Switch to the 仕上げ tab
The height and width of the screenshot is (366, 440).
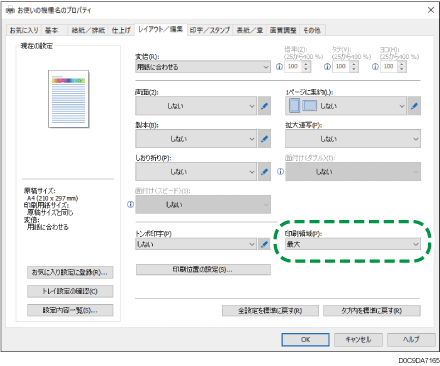[121, 30]
